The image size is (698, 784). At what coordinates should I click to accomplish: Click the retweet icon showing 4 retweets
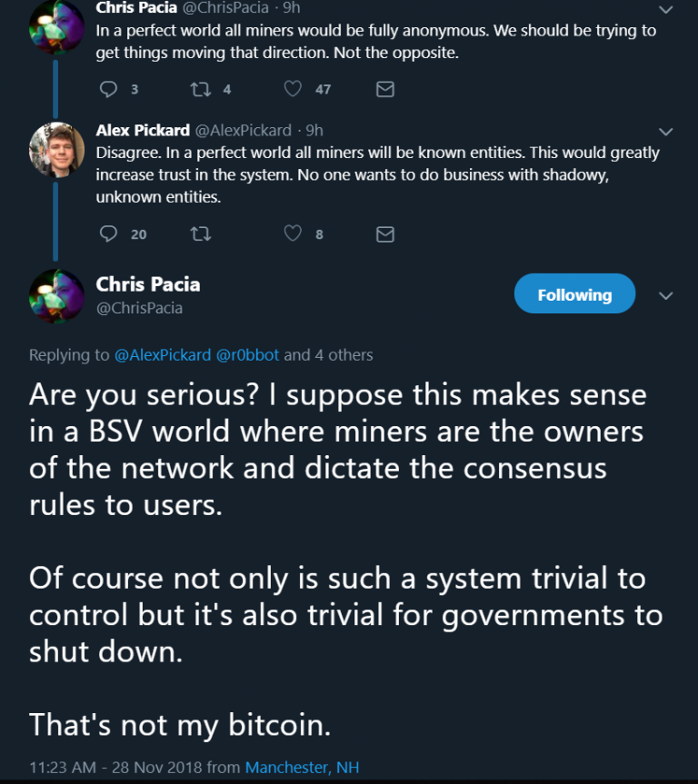pos(202,88)
